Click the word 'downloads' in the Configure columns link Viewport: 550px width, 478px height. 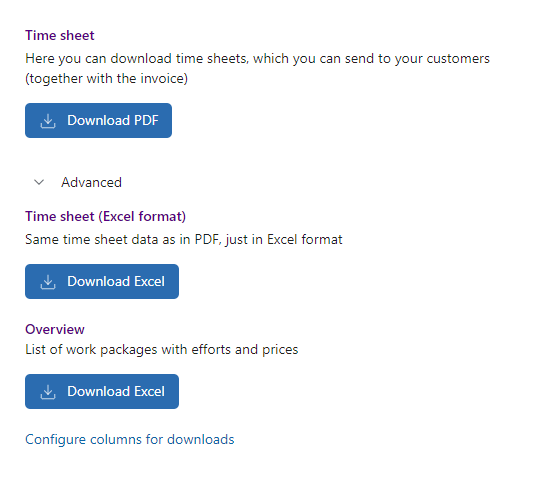click(201, 439)
